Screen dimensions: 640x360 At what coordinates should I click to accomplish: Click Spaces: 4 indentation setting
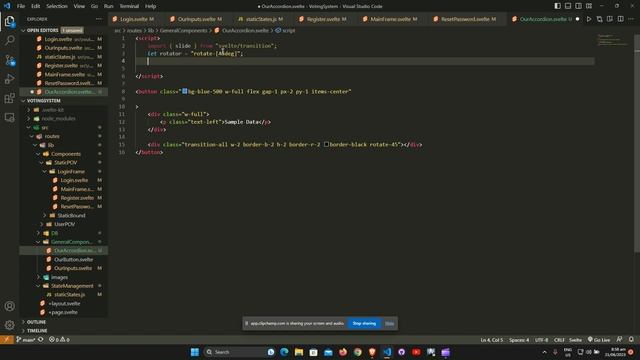tap(519, 340)
